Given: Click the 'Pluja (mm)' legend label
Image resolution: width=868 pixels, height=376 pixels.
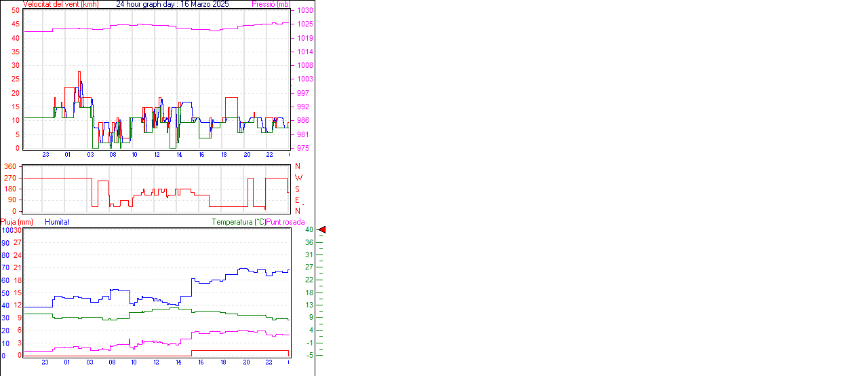Looking at the screenshot, I should click(17, 222).
